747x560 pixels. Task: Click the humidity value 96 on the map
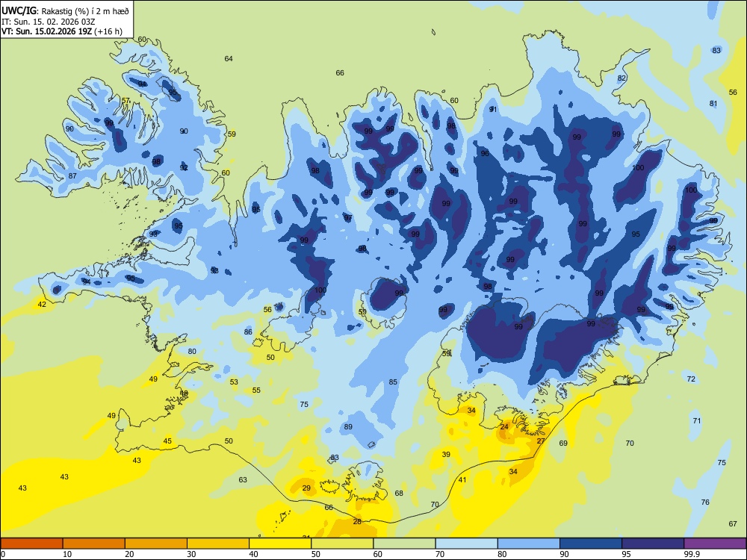[x=485, y=153]
